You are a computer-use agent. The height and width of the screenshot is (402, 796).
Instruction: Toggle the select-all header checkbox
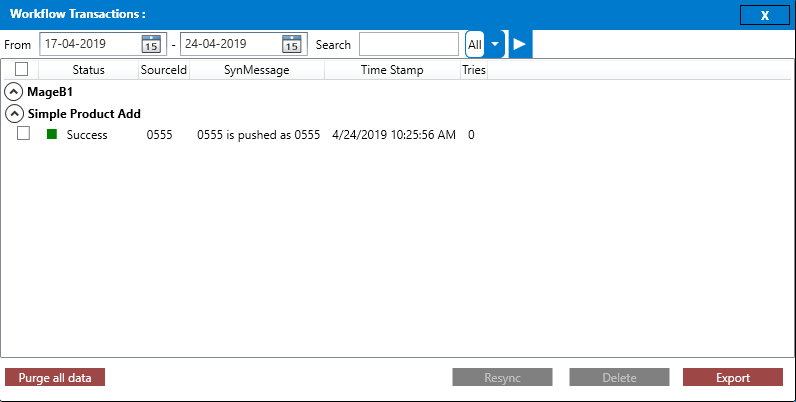click(x=22, y=70)
